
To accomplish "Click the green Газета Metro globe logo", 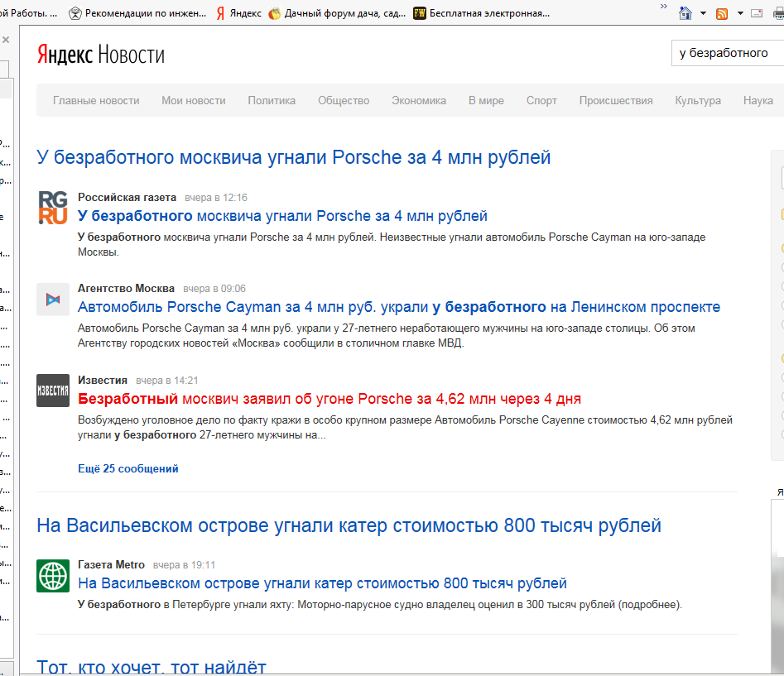I will click(x=53, y=575).
